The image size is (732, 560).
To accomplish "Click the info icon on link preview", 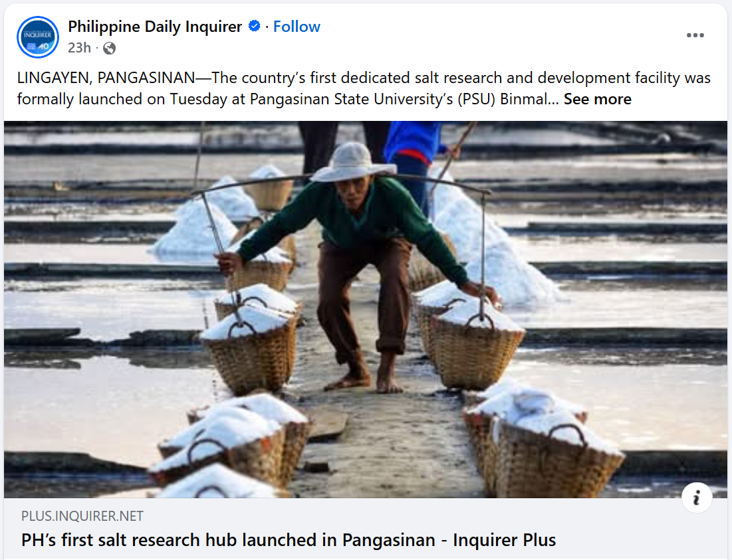I will [x=697, y=498].
